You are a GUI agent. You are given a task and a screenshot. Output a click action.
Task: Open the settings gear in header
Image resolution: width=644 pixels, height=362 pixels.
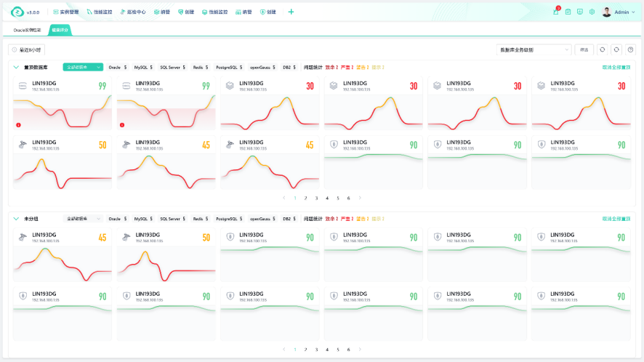pyautogui.click(x=592, y=12)
